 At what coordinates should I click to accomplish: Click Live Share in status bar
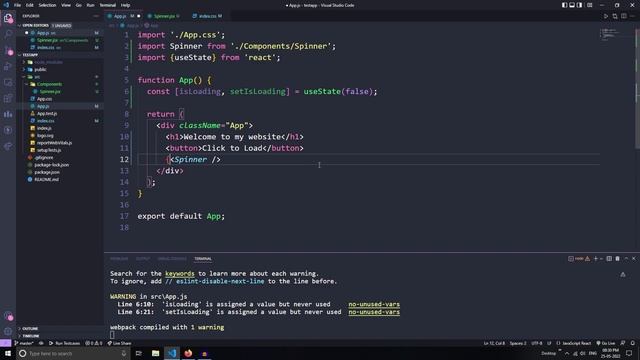point(119,343)
